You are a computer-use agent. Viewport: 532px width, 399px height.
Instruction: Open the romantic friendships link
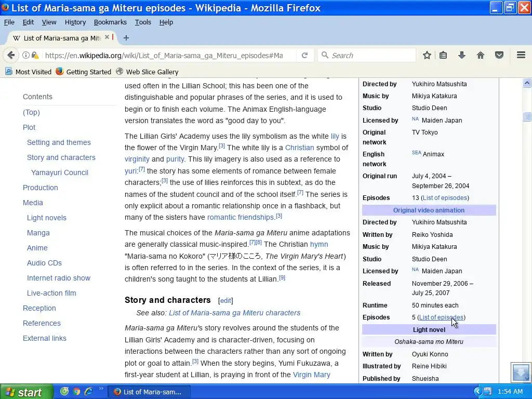pyautogui.click(x=240, y=217)
